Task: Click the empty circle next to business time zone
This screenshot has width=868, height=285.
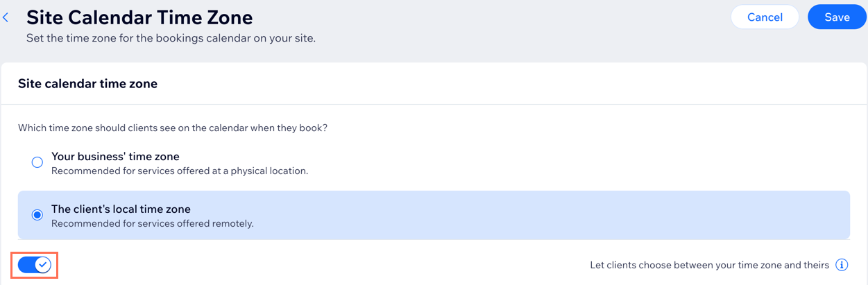Action: (x=37, y=162)
